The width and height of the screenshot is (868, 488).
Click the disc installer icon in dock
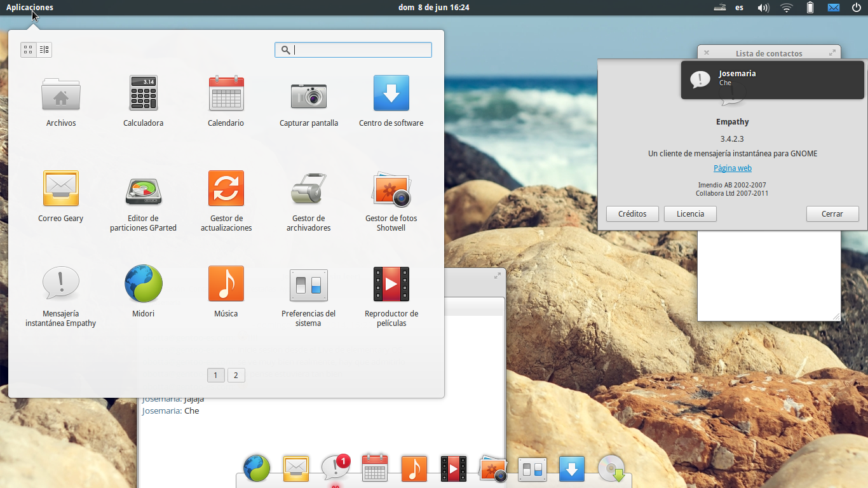tap(611, 469)
